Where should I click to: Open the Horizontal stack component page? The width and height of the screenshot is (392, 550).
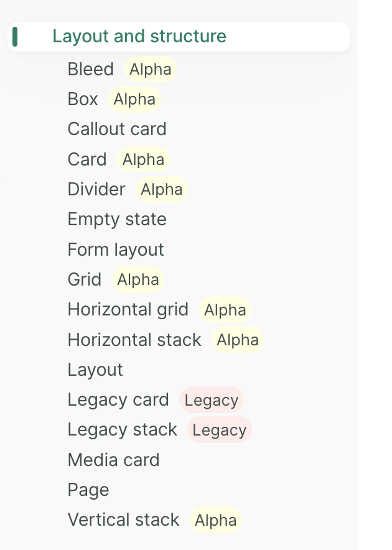[x=134, y=340]
